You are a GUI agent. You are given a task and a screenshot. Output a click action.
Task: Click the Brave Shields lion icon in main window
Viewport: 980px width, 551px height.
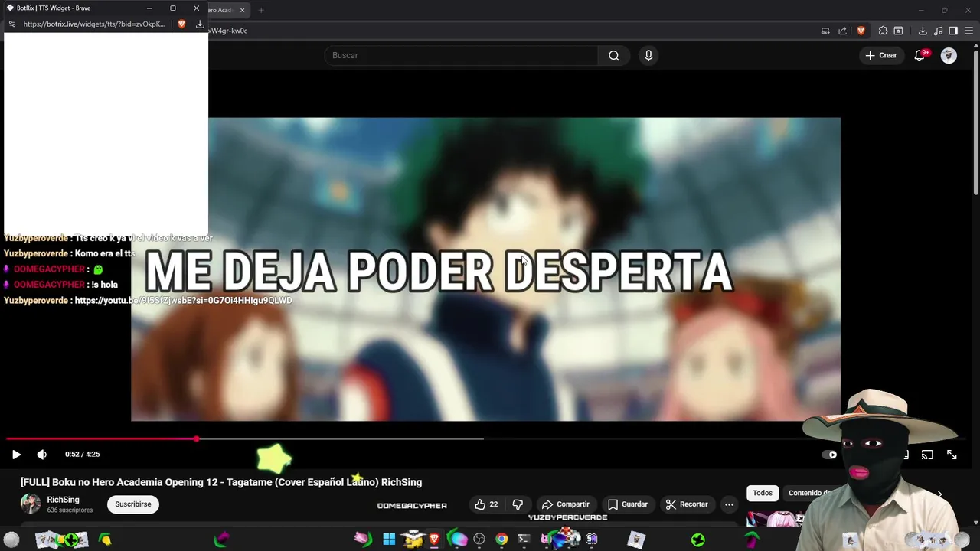coord(861,31)
